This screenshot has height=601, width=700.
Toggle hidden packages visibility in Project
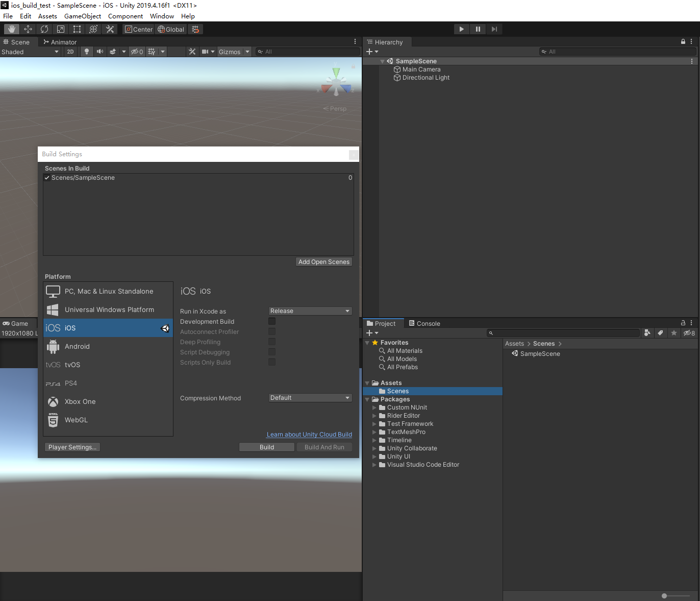tap(689, 333)
